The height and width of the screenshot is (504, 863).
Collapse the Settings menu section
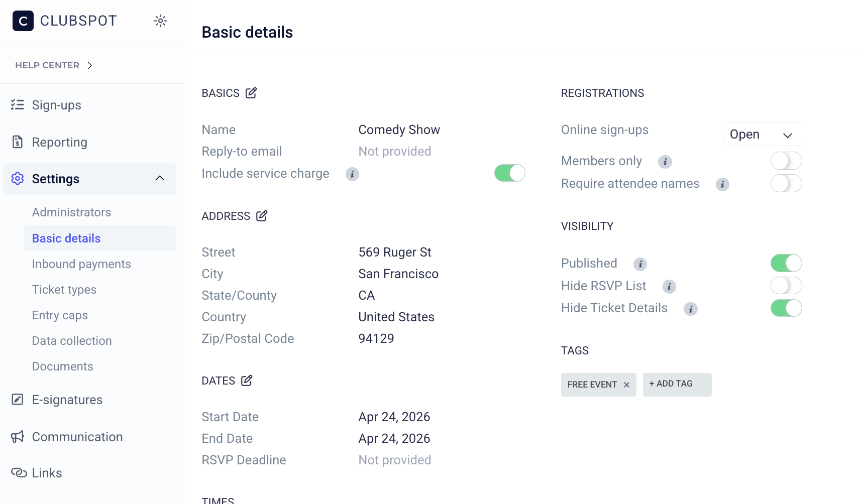[160, 179]
